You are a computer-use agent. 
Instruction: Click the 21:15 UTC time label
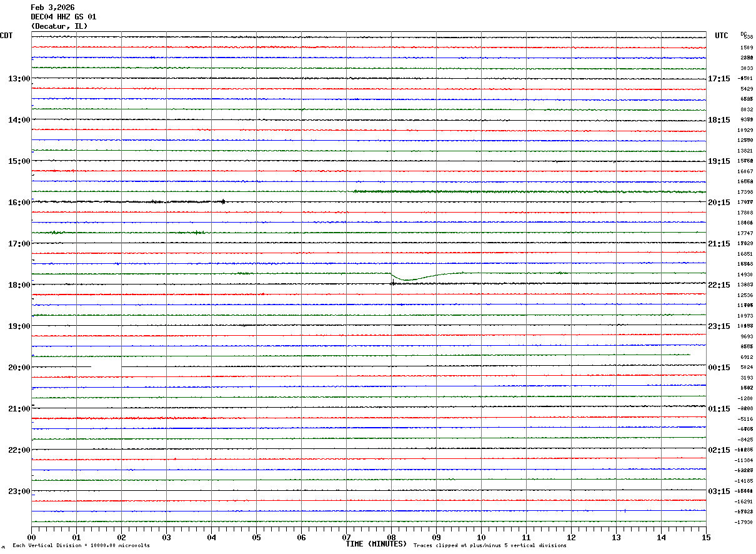719,244
